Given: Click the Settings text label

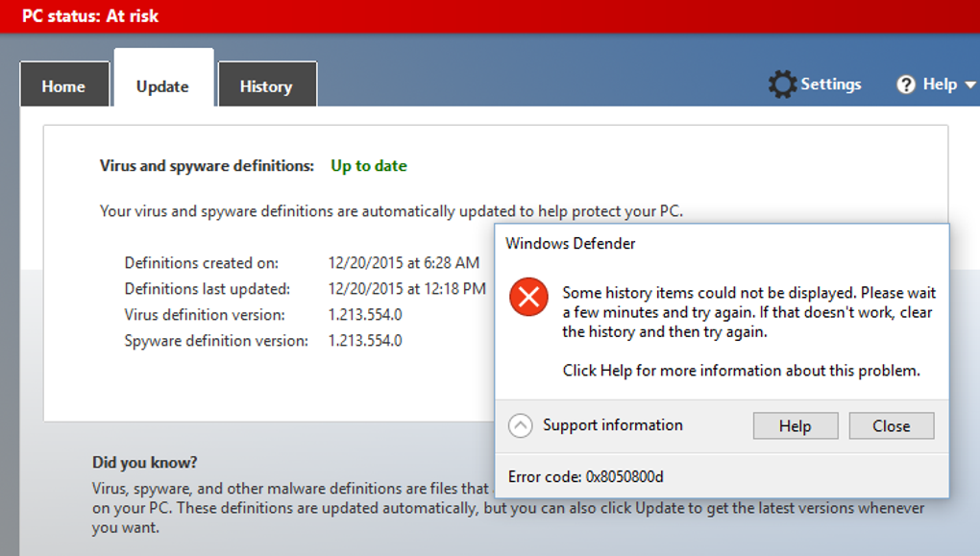Looking at the screenshot, I should pyautogui.click(x=831, y=85).
